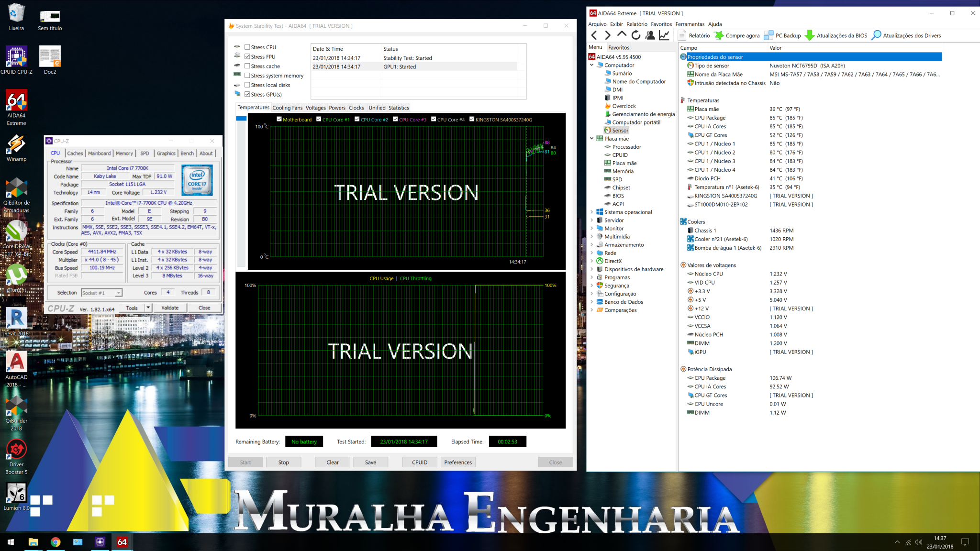Click Validate button in CPU-Z
The width and height of the screenshot is (980, 551).
pos(170,308)
